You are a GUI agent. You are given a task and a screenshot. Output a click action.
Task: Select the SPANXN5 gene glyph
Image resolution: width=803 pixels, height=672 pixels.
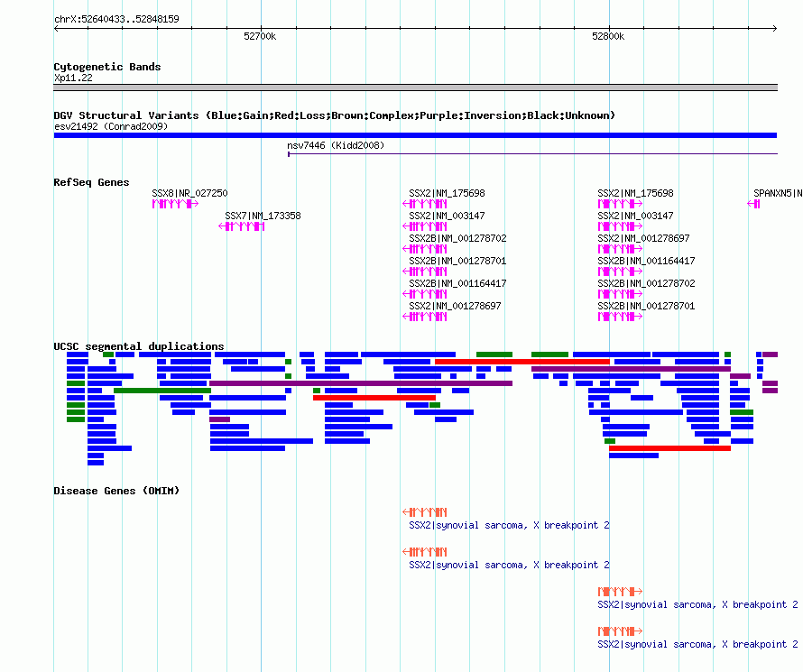753,204
